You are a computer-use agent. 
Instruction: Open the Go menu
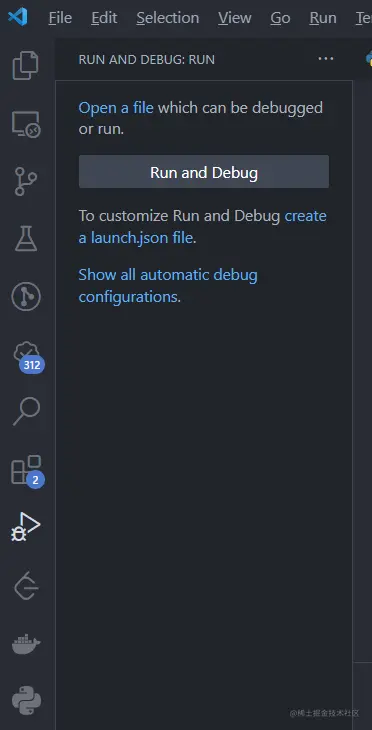[280, 18]
